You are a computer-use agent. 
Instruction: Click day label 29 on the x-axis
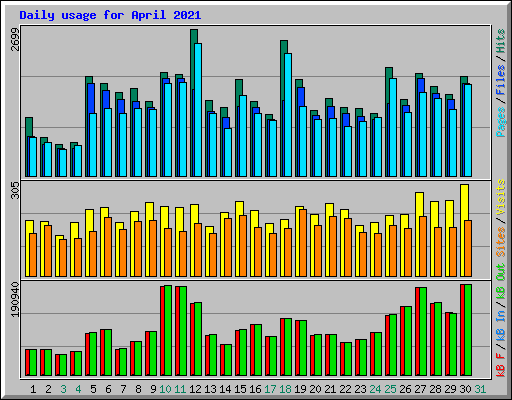tap(450, 389)
